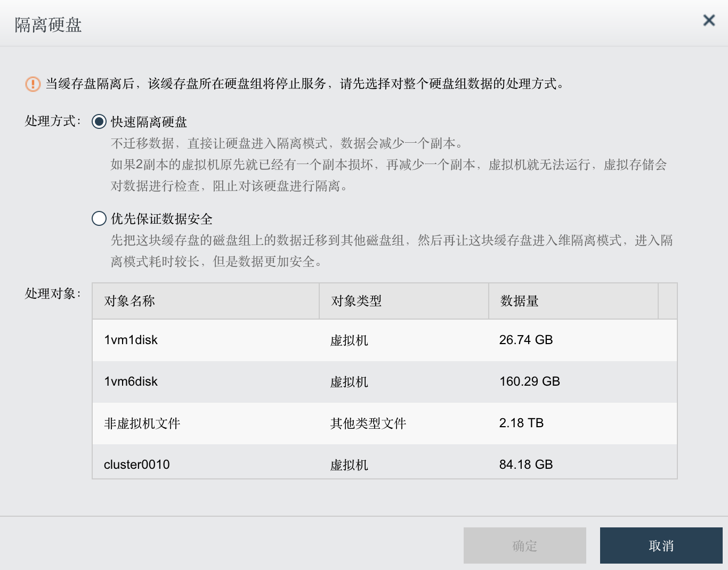The height and width of the screenshot is (570, 728).
Task: Click the 2.18 TB data value
Action: coord(521,423)
